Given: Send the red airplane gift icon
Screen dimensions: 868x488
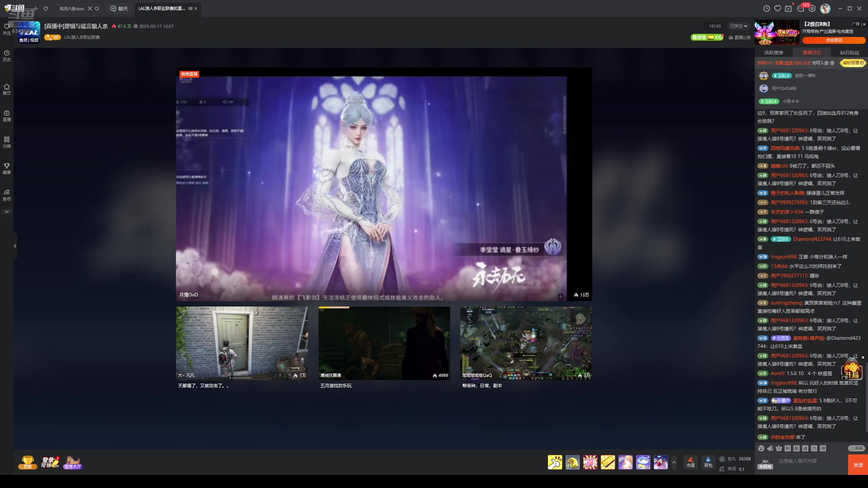Looking at the screenshot, I should point(660,462).
